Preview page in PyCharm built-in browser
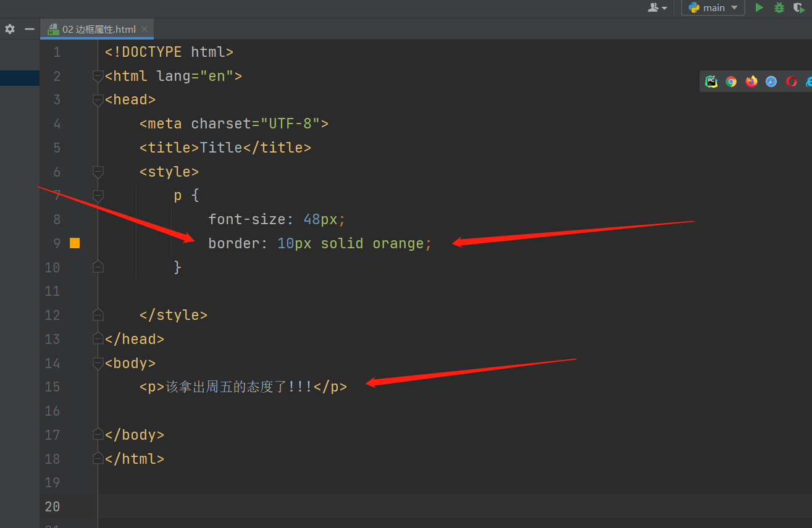 [711, 82]
